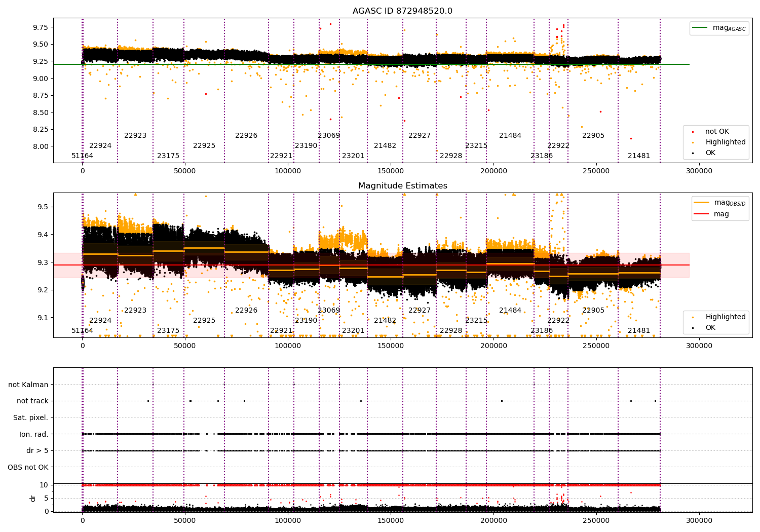760x532 pixels.
Task: Click obsid label 22928 in AGASC ID plot
Action: [451, 156]
